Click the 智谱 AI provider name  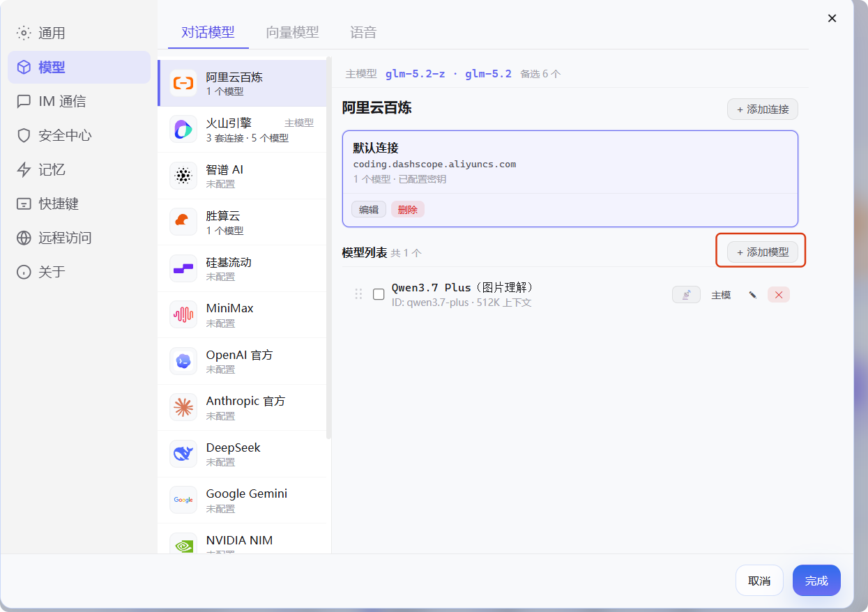click(x=224, y=169)
